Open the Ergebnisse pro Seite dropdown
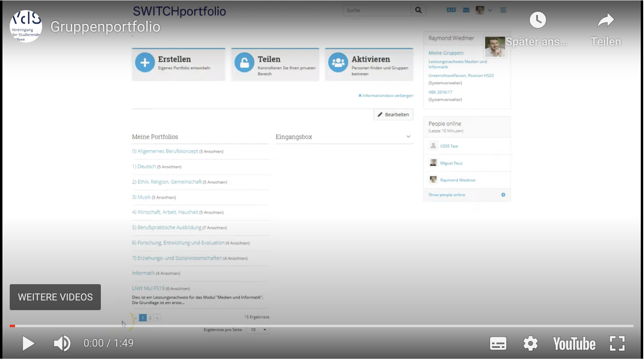644x360 pixels. pyautogui.click(x=258, y=330)
